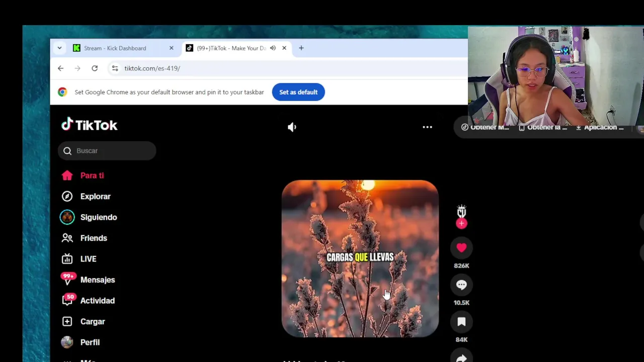Click the address bar URL tiktok.com/es-419/
Image resolution: width=644 pixels, height=362 pixels.
[152, 68]
